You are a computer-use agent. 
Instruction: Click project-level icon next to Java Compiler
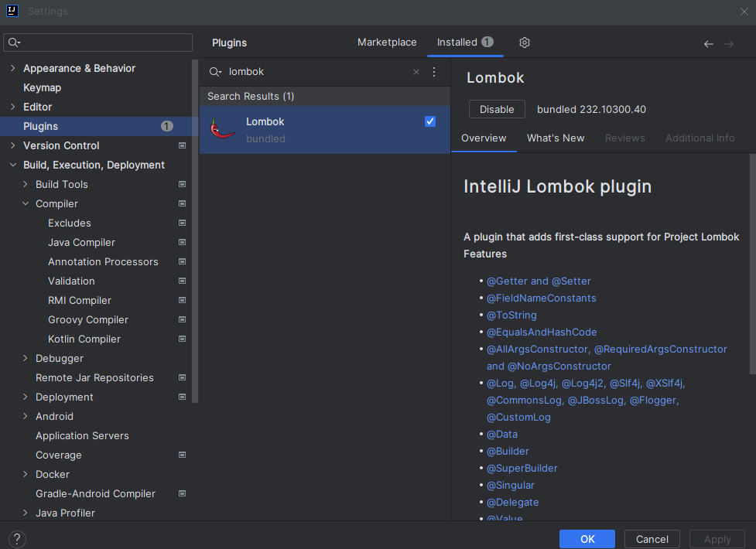click(x=183, y=242)
